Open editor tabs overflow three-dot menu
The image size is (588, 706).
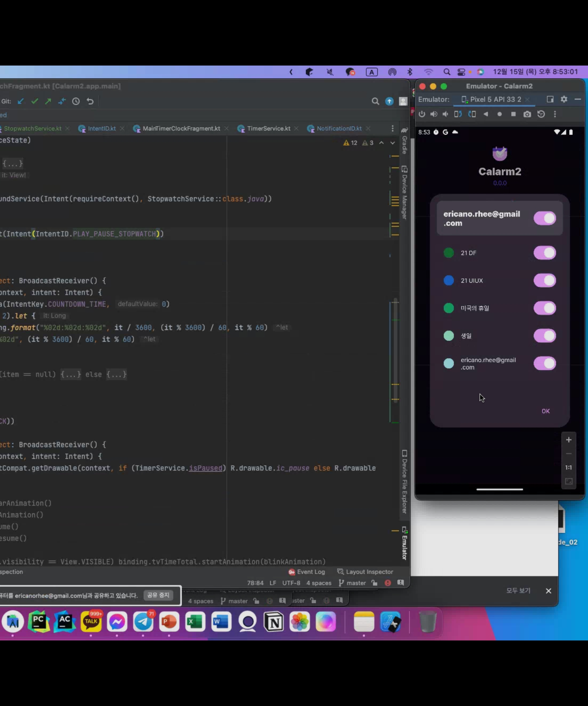pyautogui.click(x=392, y=128)
